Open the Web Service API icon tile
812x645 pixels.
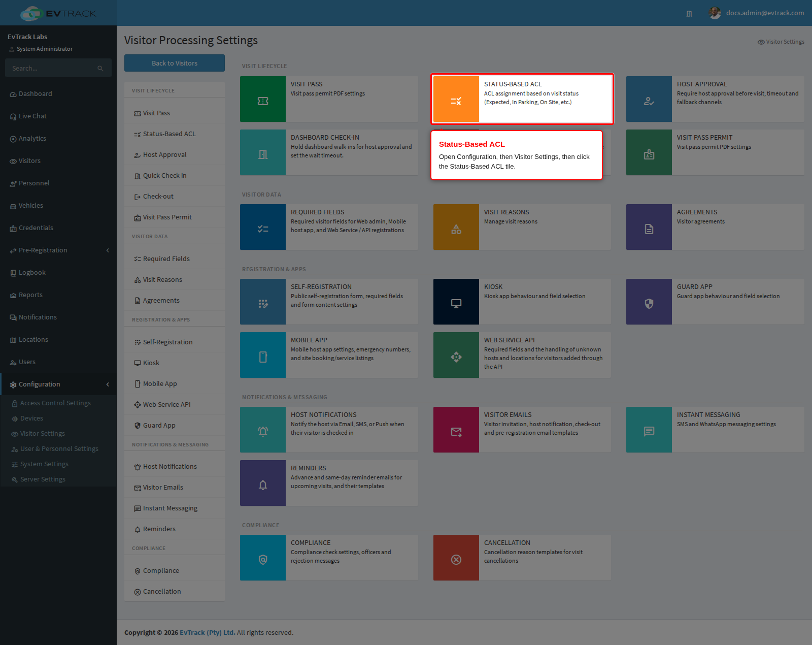coord(456,355)
